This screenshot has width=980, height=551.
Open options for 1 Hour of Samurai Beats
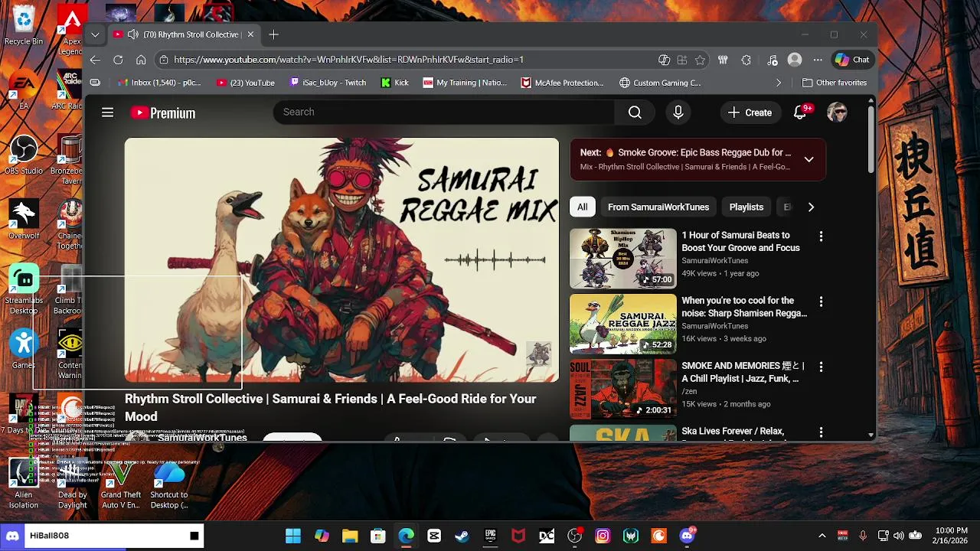(x=821, y=236)
